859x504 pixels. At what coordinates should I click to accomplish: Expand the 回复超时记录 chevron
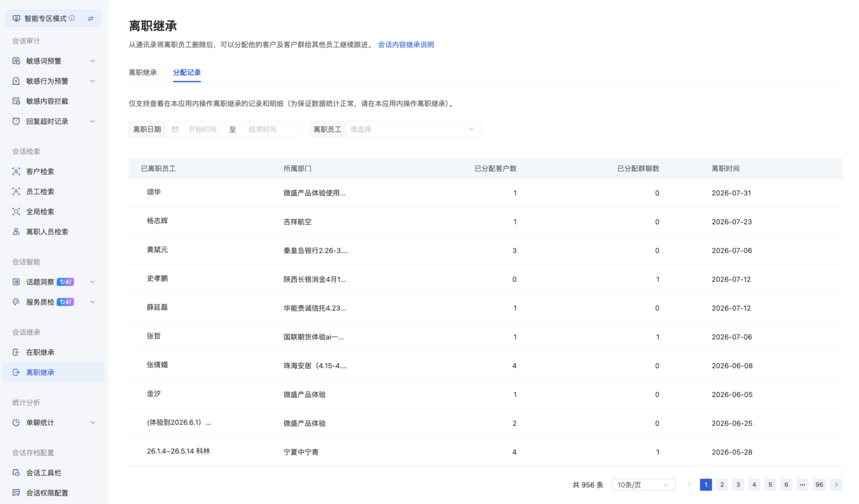click(x=92, y=121)
